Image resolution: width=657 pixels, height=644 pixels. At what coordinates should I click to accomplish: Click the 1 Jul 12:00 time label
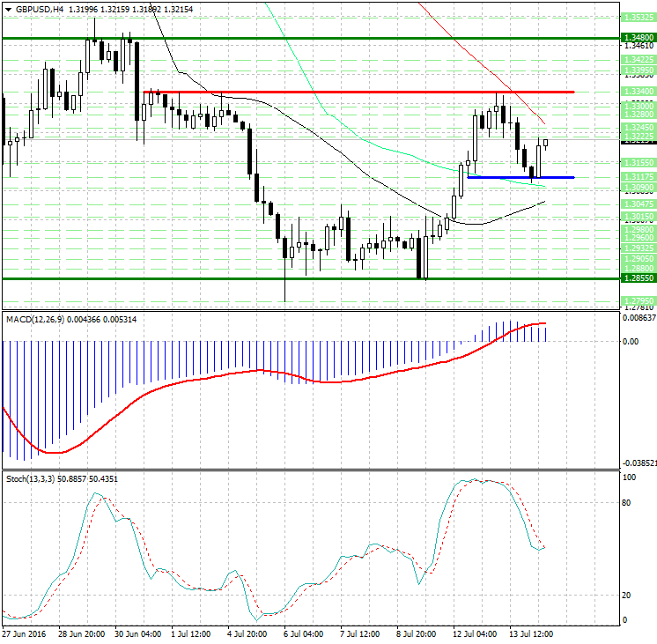click(x=190, y=633)
